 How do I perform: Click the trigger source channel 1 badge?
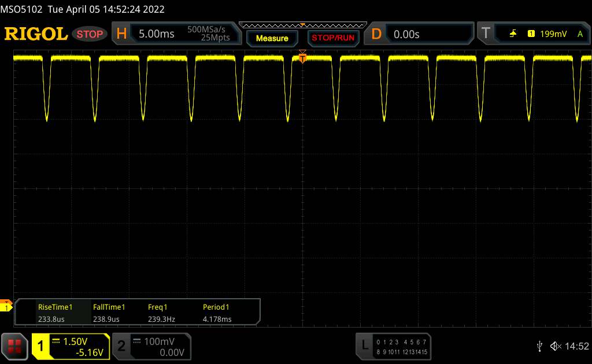click(531, 34)
